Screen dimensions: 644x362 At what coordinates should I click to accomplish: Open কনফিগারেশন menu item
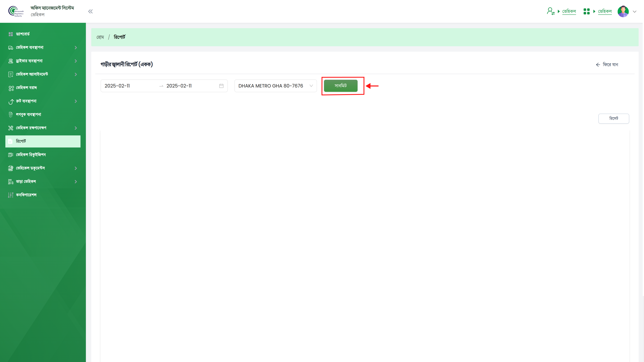tap(43, 195)
